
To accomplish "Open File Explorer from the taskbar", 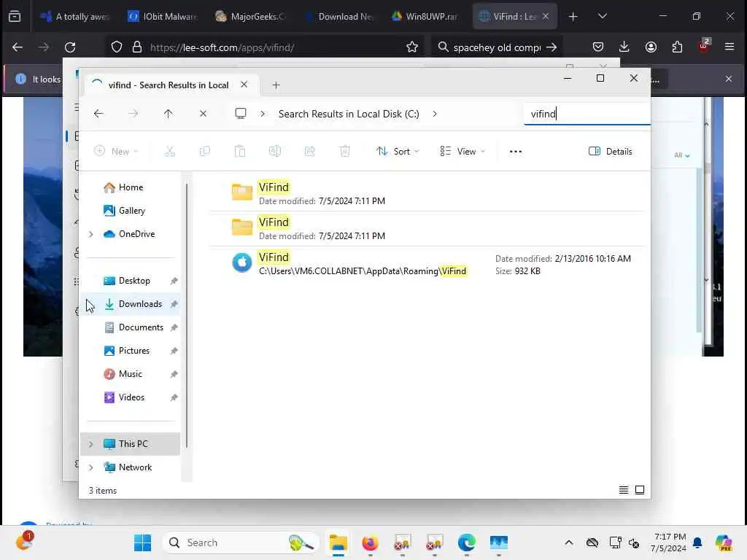I will (338, 542).
